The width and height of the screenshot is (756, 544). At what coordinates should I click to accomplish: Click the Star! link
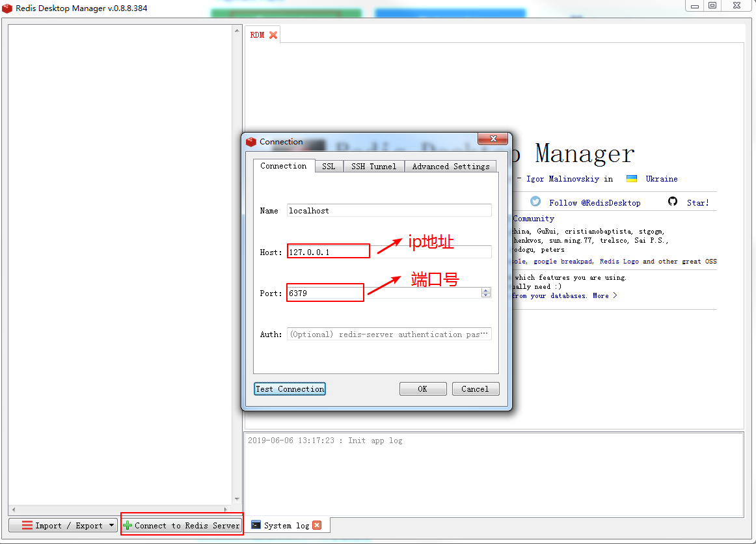pos(697,203)
